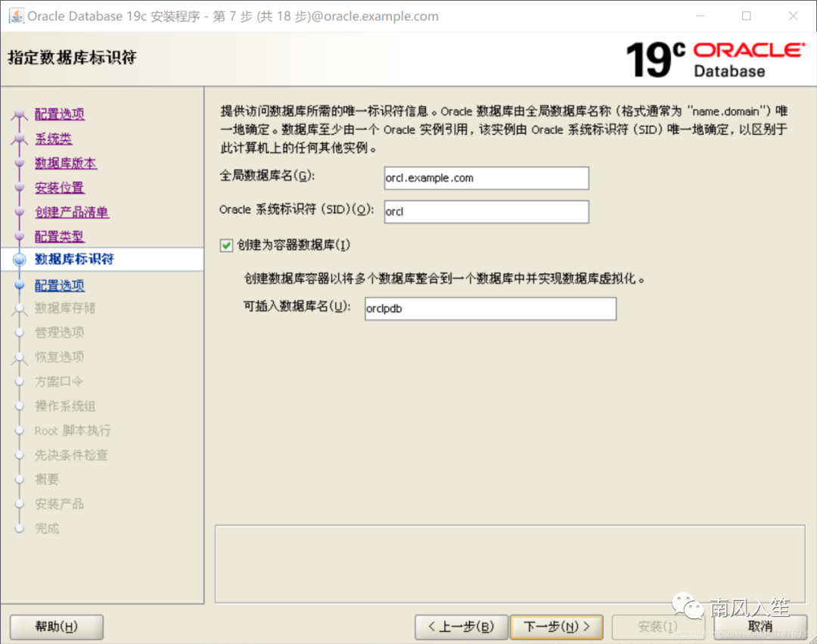The image size is (817, 644).
Task: Click the 取消 button
Action: click(760, 627)
